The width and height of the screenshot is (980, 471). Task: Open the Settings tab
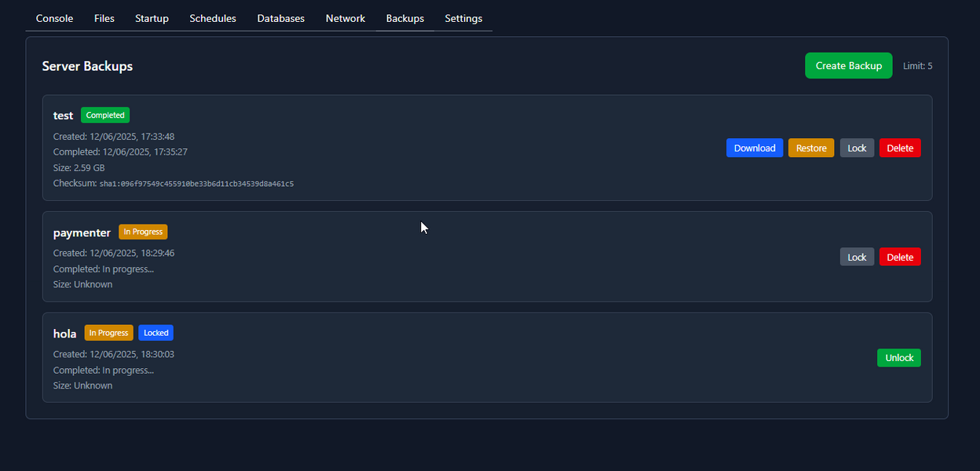point(463,18)
